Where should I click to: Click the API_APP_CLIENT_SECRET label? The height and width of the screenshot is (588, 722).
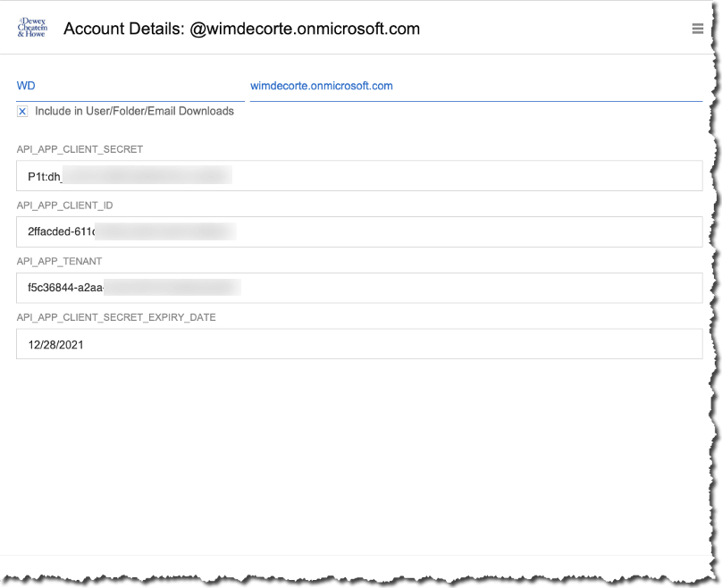click(80, 149)
